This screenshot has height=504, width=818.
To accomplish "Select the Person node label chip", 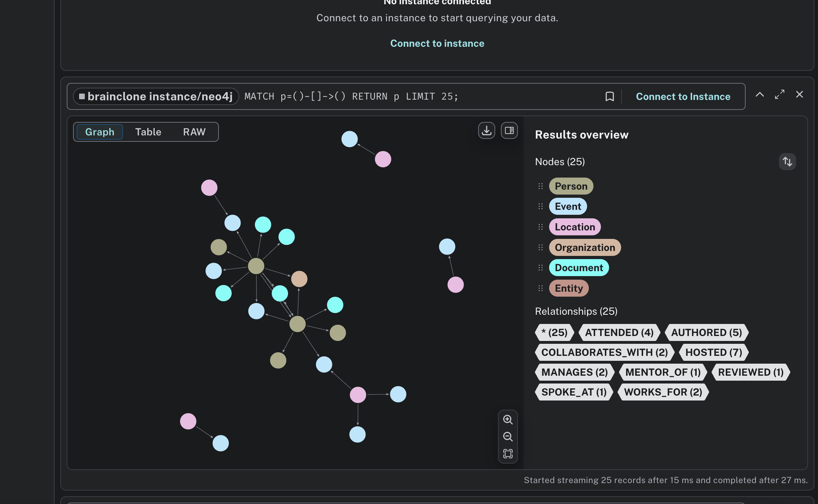I will coord(571,186).
